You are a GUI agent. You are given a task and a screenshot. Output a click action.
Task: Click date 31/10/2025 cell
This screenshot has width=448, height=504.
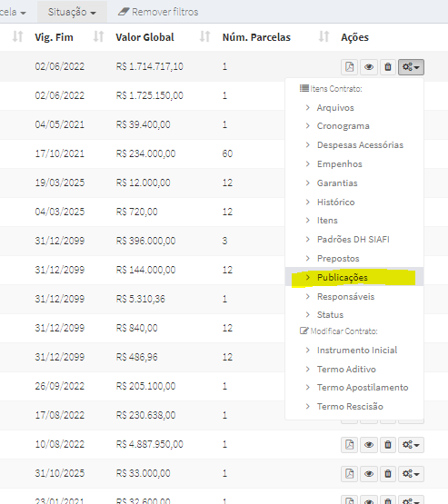pyautogui.click(x=59, y=473)
